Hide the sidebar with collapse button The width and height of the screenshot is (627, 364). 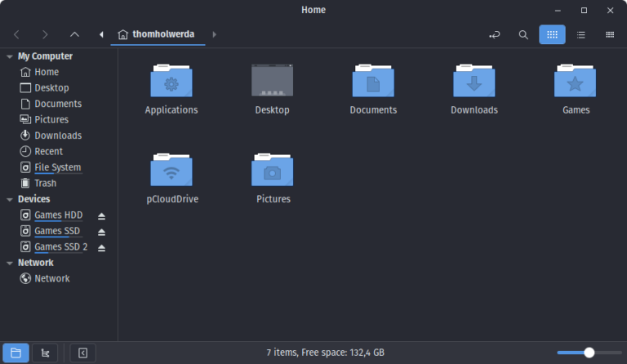pyautogui.click(x=82, y=353)
